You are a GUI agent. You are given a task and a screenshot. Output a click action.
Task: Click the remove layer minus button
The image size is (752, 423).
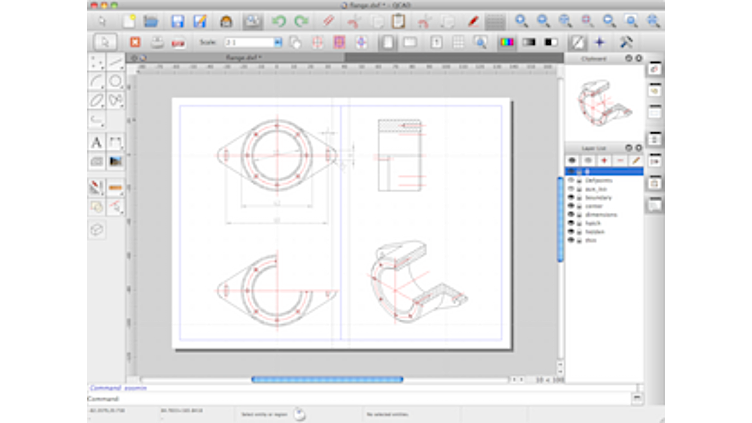tap(619, 160)
